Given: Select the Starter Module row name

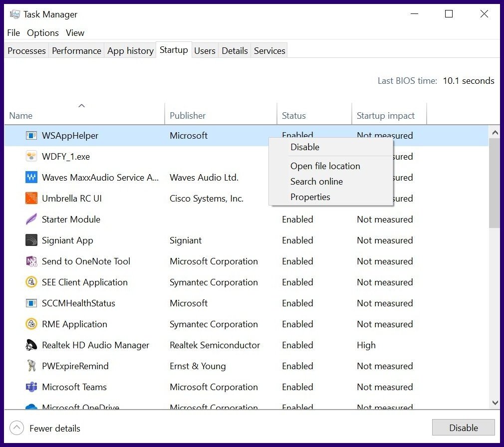Looking at the screenshot, I should coord(71,220).
